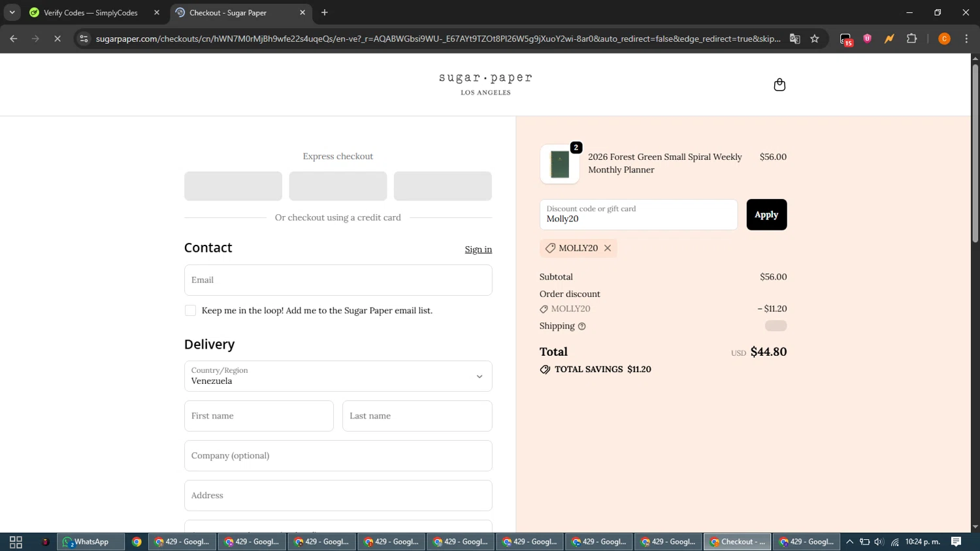Screen dimensions: 980x551
Task: Click the Address field
Action: [338, 496]
